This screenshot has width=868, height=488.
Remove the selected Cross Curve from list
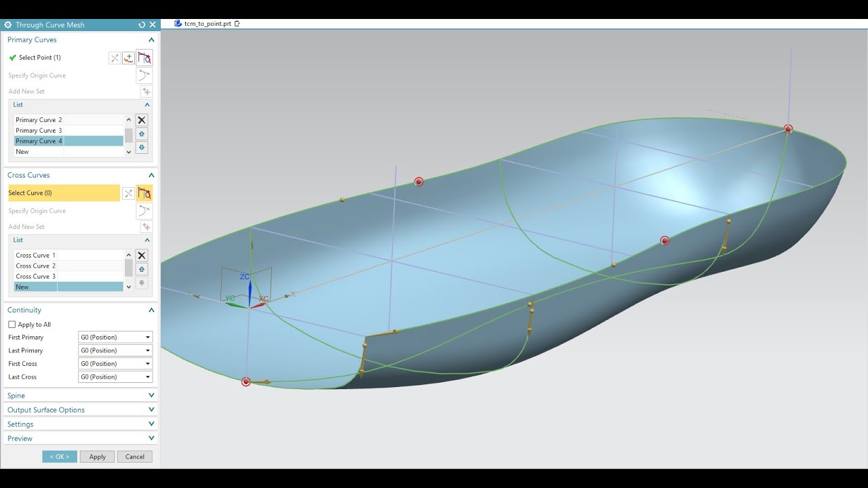(142, 256)
